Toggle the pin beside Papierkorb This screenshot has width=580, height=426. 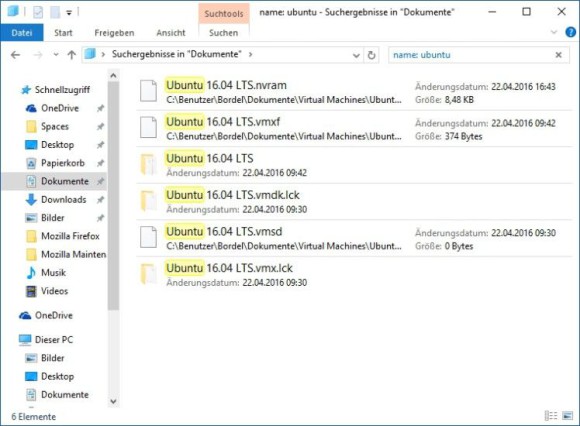point(100,163)
